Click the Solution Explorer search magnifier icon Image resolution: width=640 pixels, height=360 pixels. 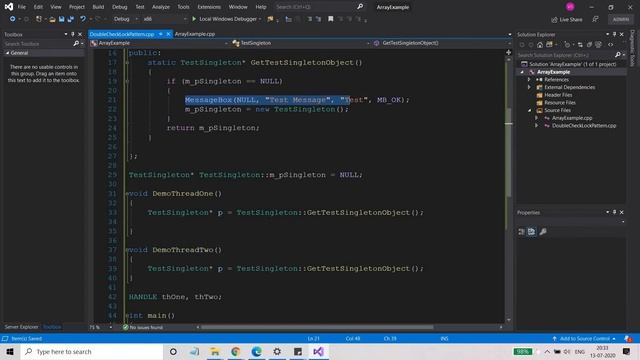pyautogui.click(x=618, y=55)
